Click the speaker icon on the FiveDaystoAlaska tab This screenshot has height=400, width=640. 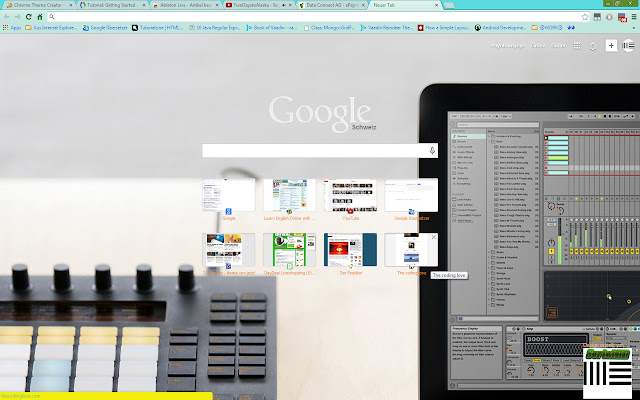283,5
